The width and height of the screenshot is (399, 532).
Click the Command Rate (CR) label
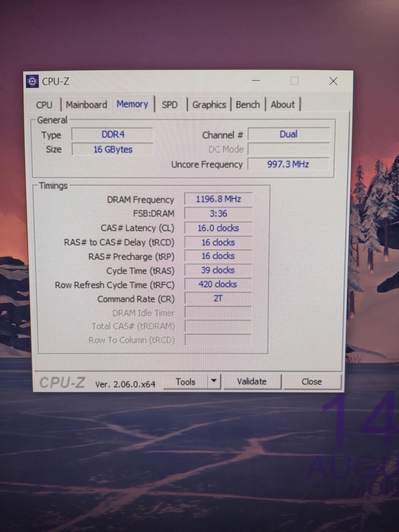[x=136, y=299]
